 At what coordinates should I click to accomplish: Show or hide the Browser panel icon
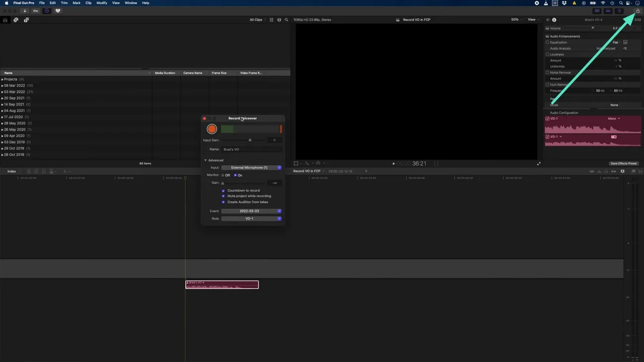point(597,11)
